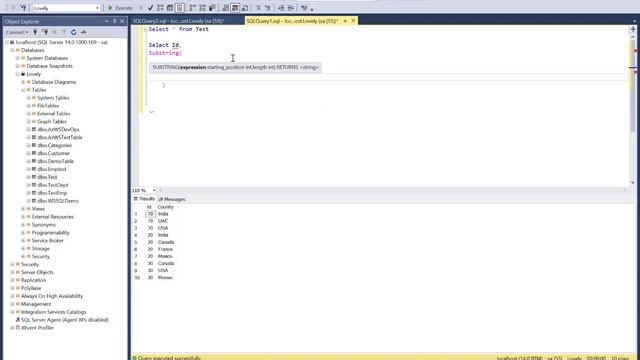Collapse the Tables folder
This screenshot has height=360, width=640.
tap(23, 90)
